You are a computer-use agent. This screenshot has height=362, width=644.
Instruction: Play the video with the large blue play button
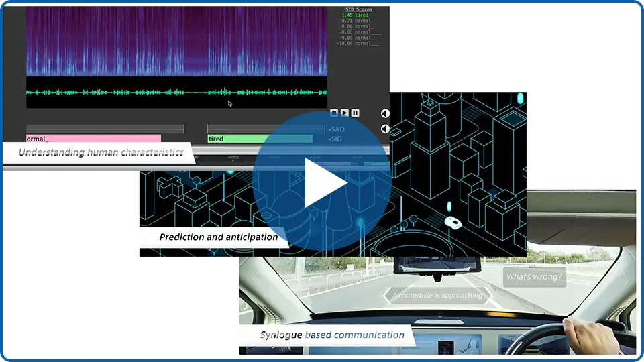pos(322,182)
